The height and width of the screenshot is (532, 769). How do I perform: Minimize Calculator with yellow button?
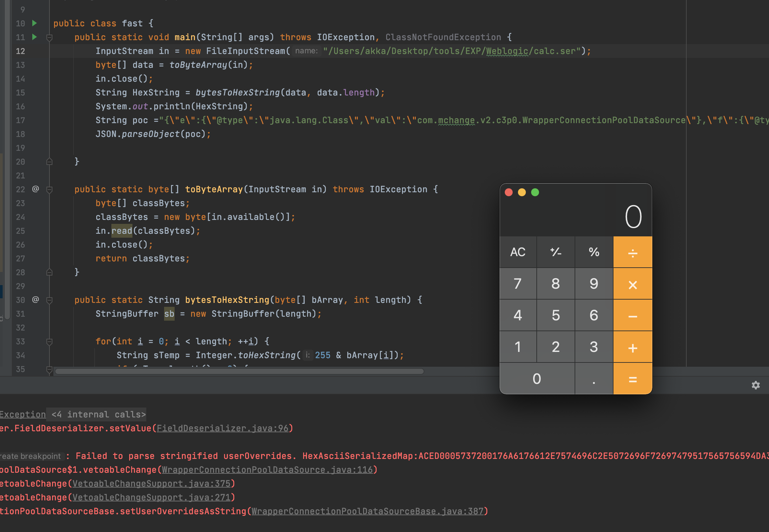[522, 192]
